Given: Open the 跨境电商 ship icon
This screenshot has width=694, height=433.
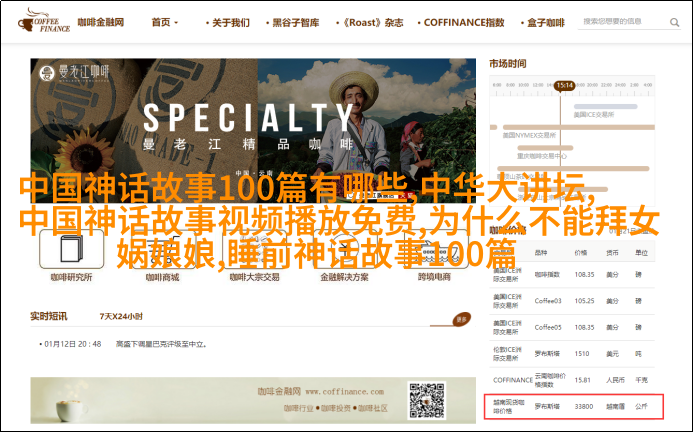Looking at the screenshot, I should [435, 249].
